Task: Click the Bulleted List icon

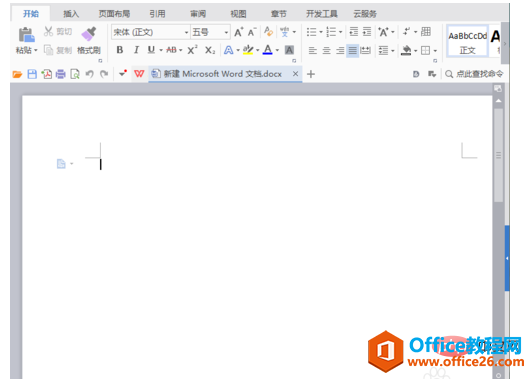Action: coord(312,32)
